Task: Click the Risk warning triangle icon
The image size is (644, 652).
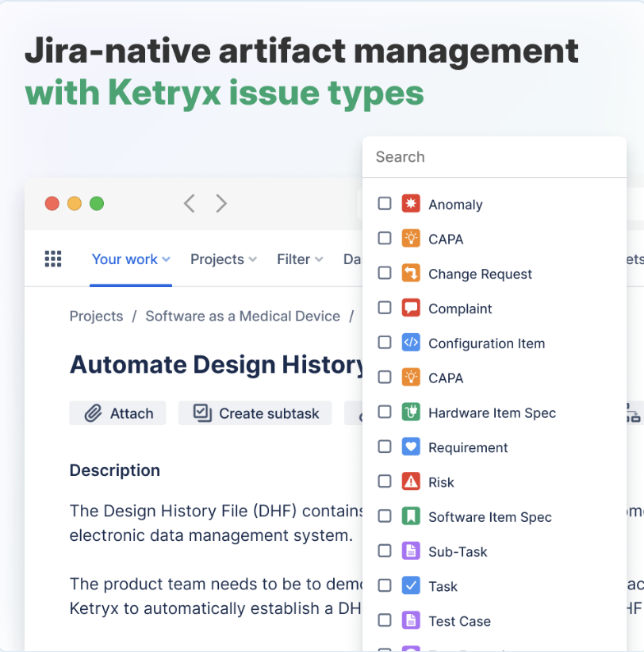Action: (x=410, y=481)
